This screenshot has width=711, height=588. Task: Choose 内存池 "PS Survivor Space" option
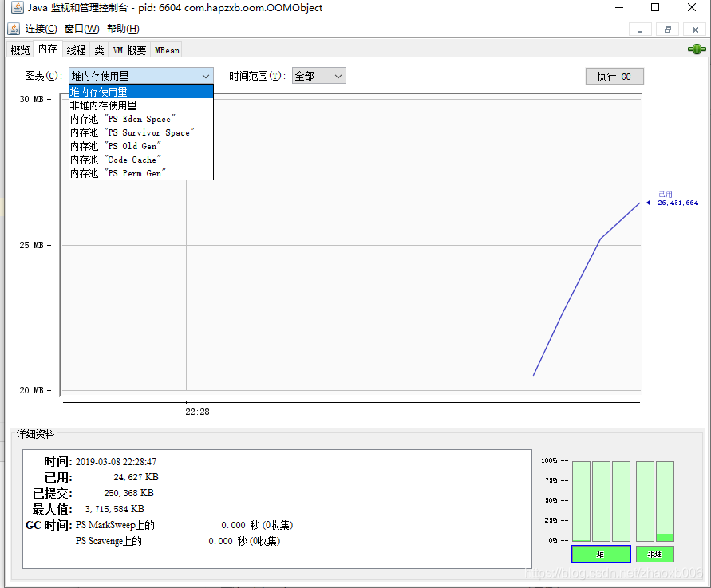pyautogui.click(x=141, y=132)
